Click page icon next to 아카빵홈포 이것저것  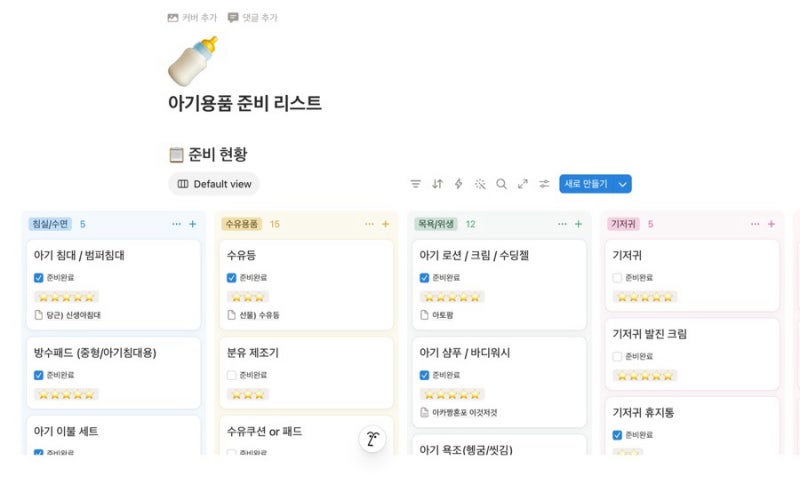[424, 413]
